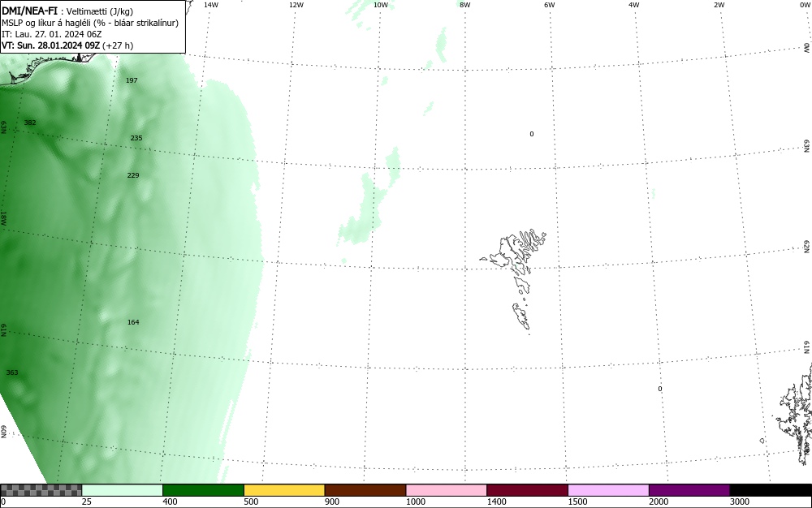Select the 10W longitude label
Screen dimensions: 812x508
(x=381, y=5)
